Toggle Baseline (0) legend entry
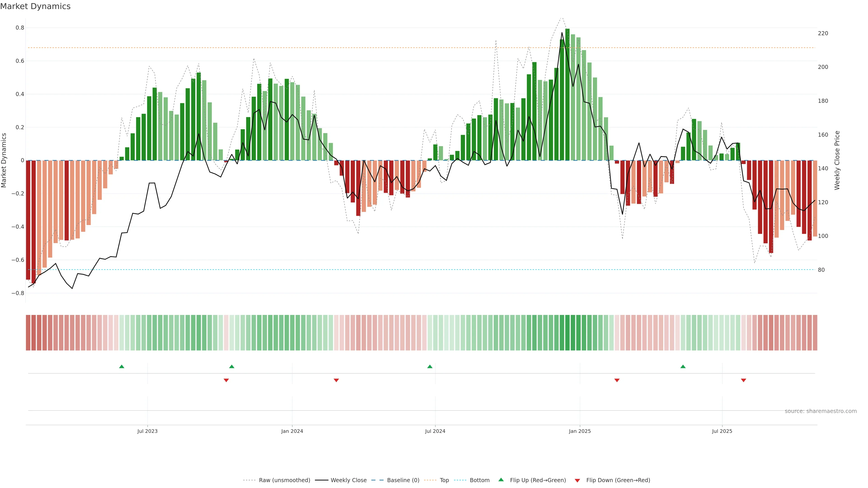This screenshot has width=868, height=488. point(403,480)
